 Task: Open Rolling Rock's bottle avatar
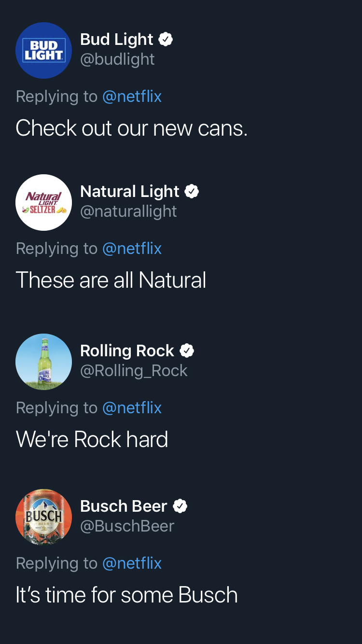43,362
